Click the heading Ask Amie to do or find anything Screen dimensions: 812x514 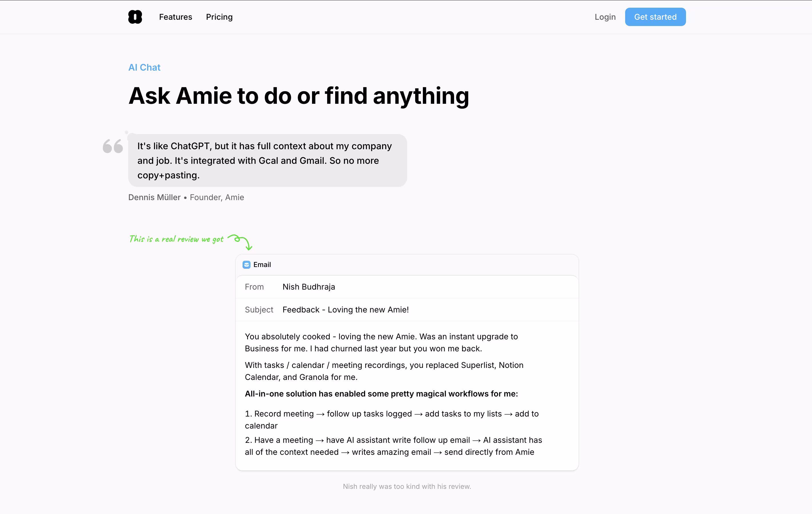point(299,96)
